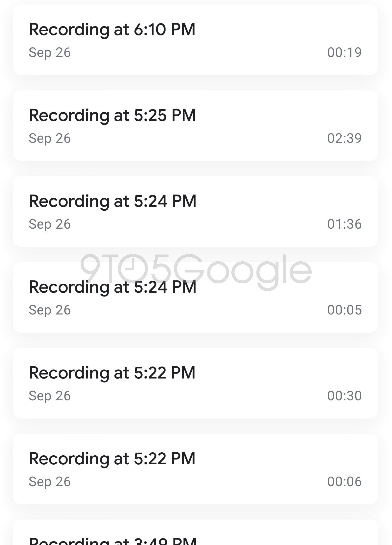
Task: Tap the 00:06 duration label
Action: click(x=344, y=482)
